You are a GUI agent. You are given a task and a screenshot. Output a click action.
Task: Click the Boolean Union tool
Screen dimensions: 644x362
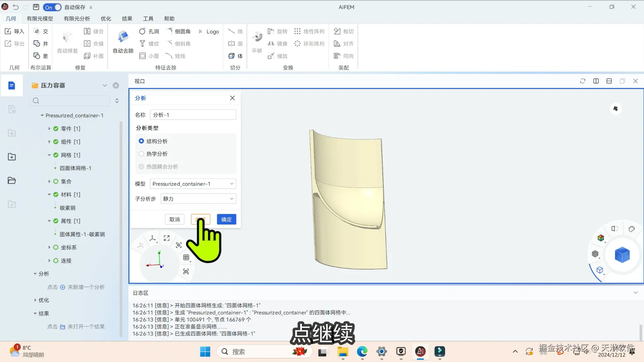(x=37, y=44)
